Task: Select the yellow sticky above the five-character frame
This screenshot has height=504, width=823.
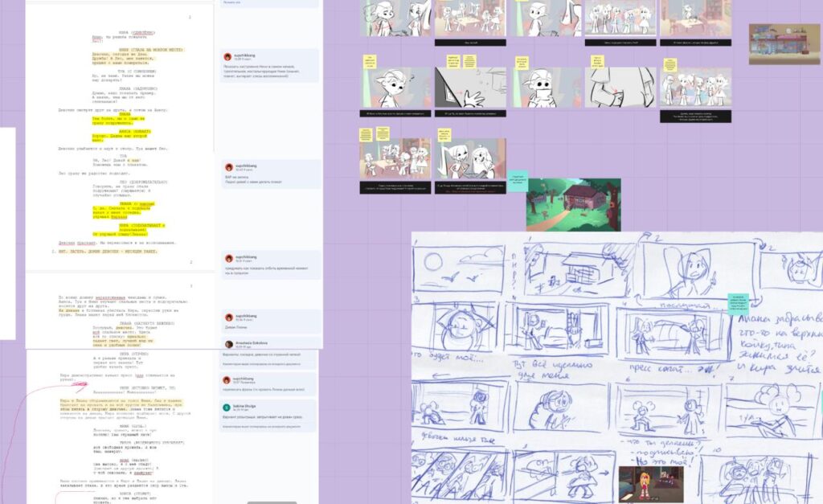Action: coord(669,64)
